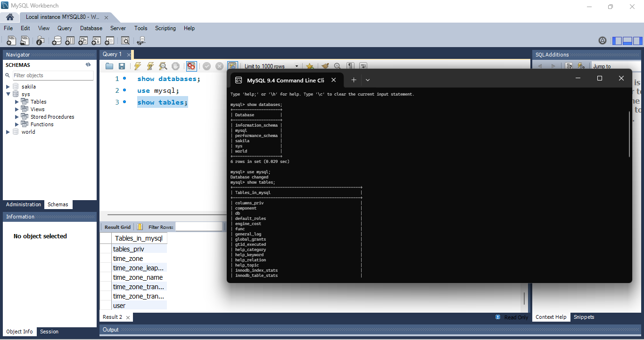644x340 pixels.
Task: Refresh the schemas list
Action: pyautogui.click(x=88, y=65)
